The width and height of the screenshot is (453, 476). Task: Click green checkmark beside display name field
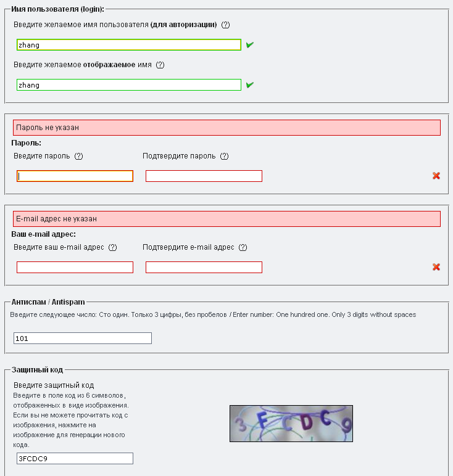(x=250, y=85)
